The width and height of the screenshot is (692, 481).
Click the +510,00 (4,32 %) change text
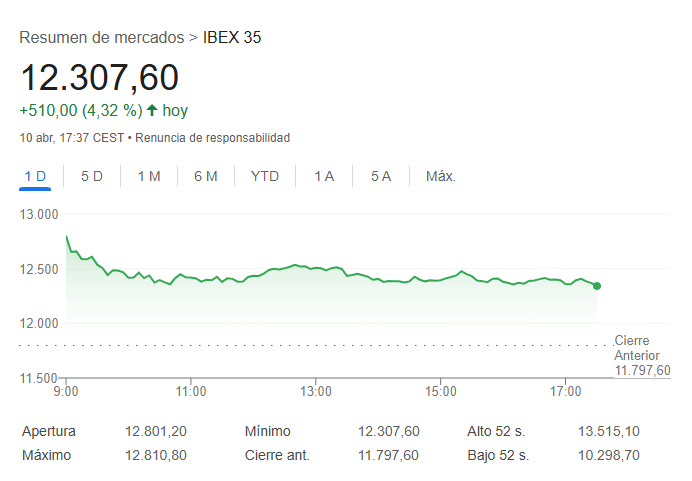point(80,111)
